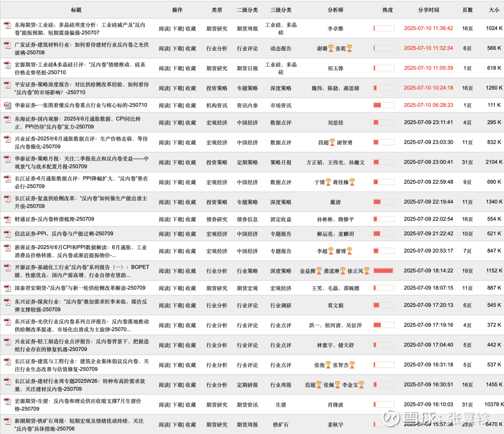Sort by 标题 column header

click(76, 10)
